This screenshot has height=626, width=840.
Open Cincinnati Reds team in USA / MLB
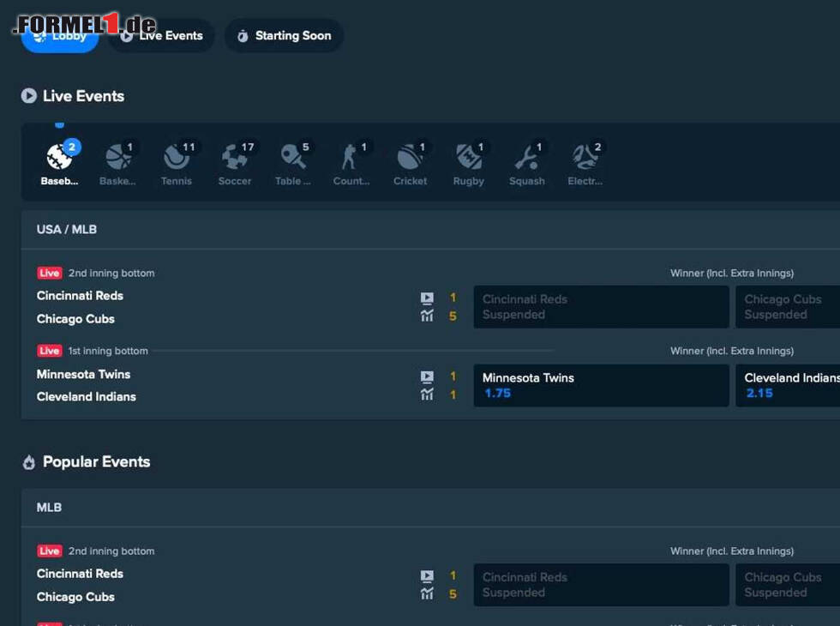[x=80, y=296]
